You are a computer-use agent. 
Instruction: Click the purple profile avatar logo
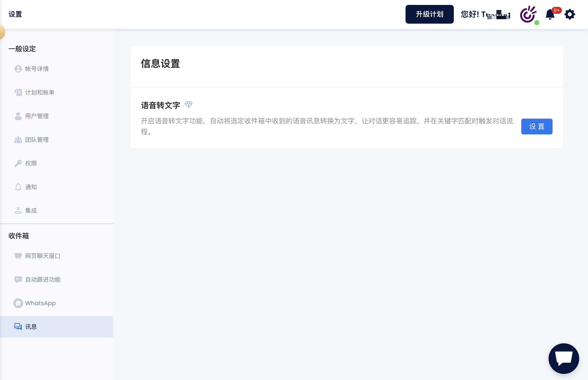coord(528,14)
